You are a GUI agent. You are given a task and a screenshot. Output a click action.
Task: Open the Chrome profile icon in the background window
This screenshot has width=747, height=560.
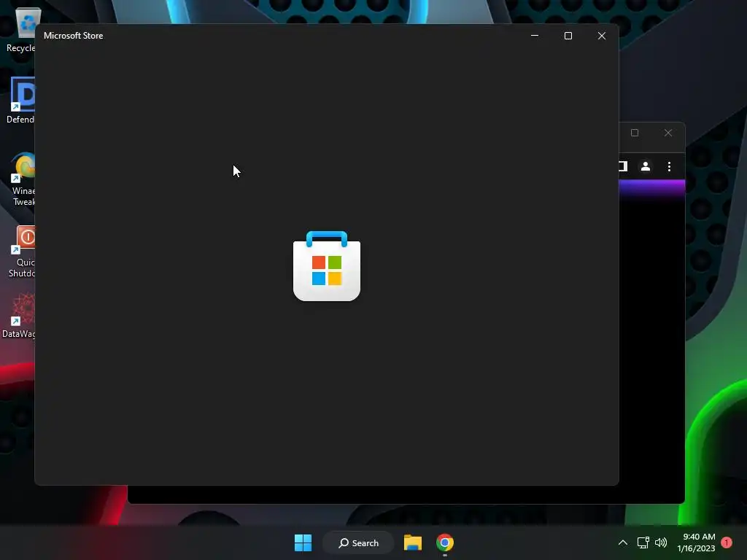[646, 166]
